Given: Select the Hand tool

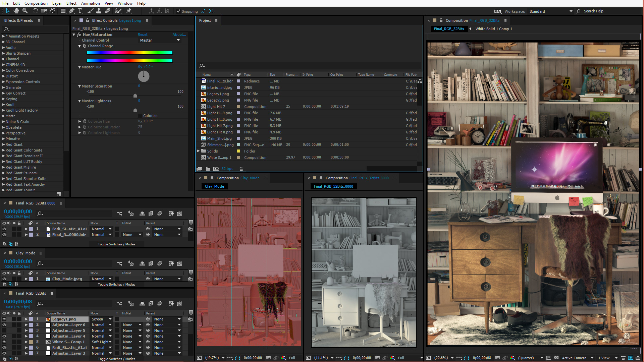Looking at the screenshot, I should pos(16,11).
